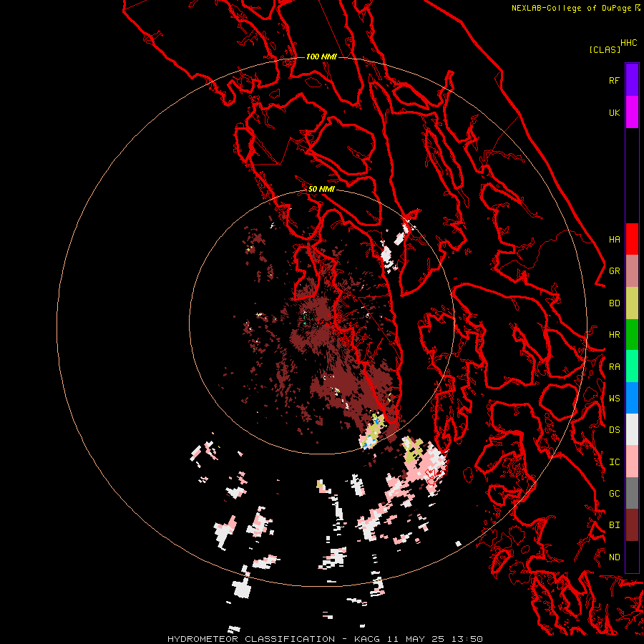Click the BI brown legend swatch

pyautogui.click(x=632, y=525)
